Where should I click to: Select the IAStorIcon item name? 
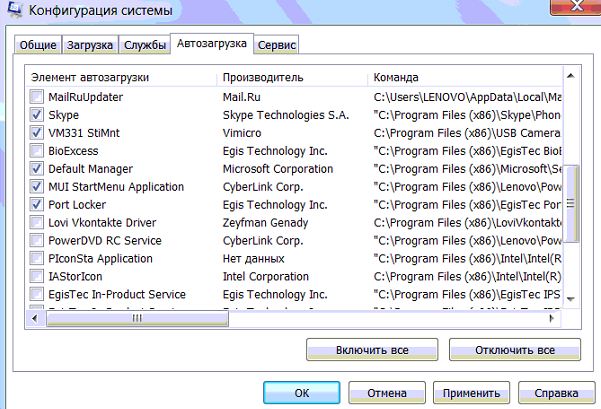(x=75, y=277)
